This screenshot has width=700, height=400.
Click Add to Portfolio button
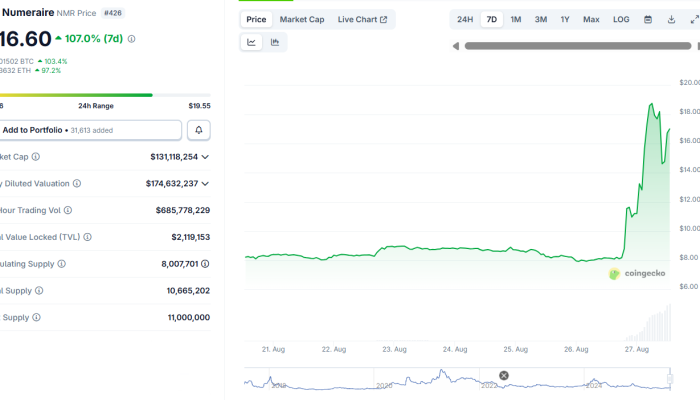(91, 130)
